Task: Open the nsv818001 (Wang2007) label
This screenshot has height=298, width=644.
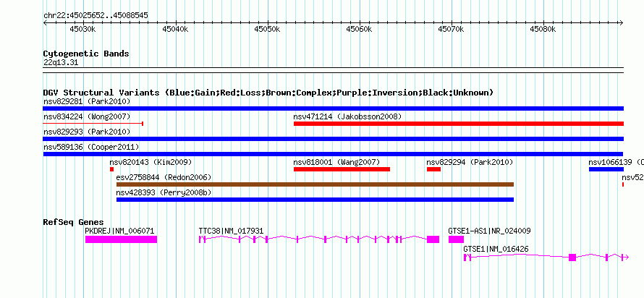Action: click(x=336, y=162)
